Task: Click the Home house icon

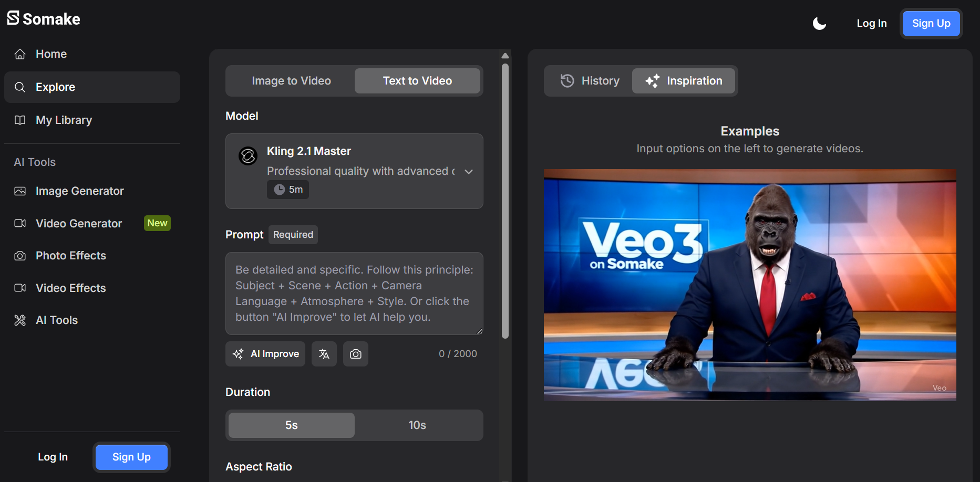Action: pos(20,54)
